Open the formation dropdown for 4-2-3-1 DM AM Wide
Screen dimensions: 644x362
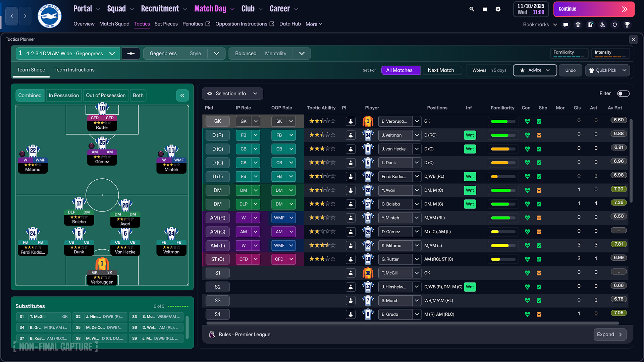click(x=112, y=53)
